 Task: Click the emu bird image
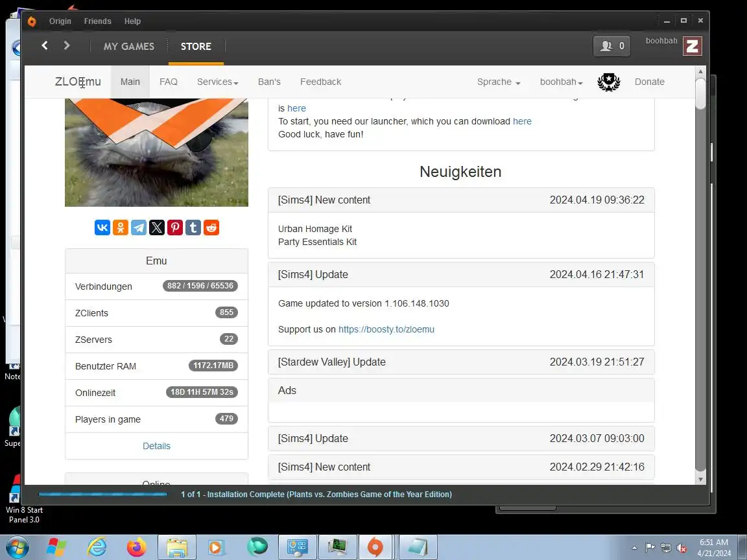coord(156,152)
